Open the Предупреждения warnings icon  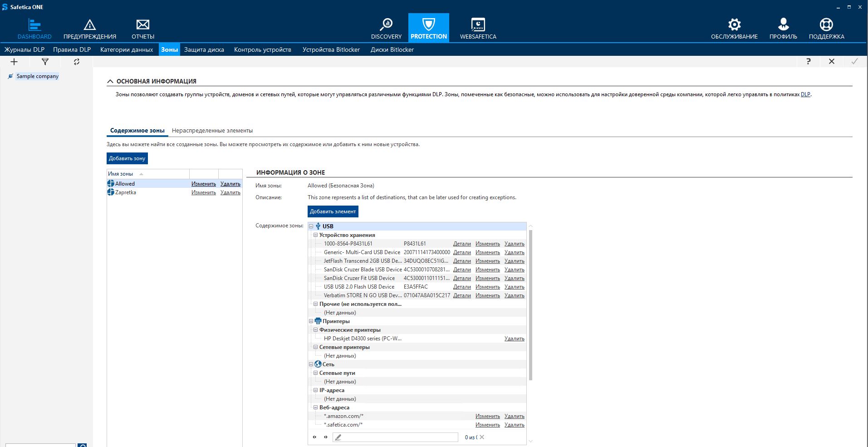pyautogui.click(x=90, y=25)
